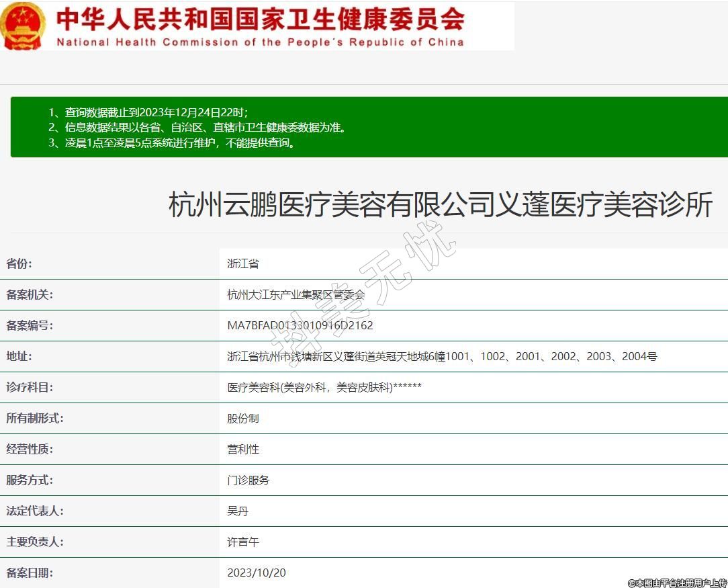Click the ownership value 股份制
Viewport: 728px width, 588px height.
point(243,419)
